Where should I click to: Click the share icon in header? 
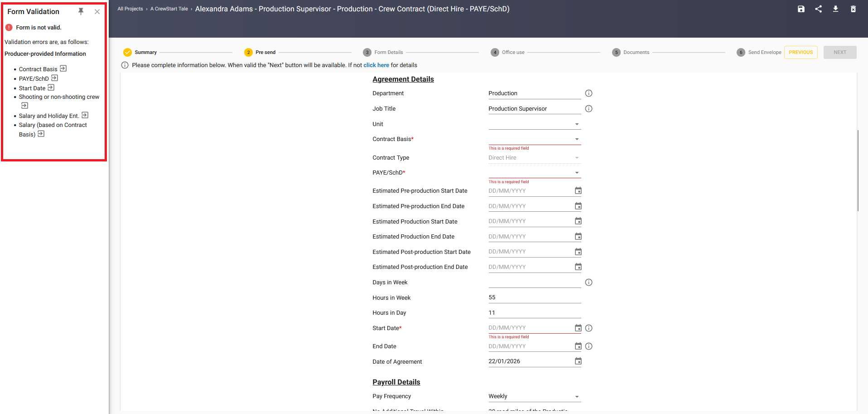coord(818,9)
